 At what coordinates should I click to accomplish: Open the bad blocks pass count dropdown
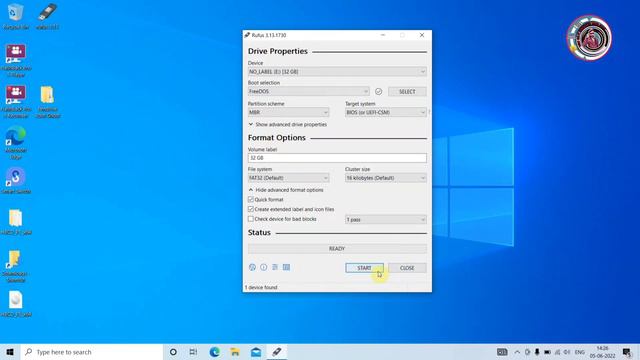pos(386,220)
